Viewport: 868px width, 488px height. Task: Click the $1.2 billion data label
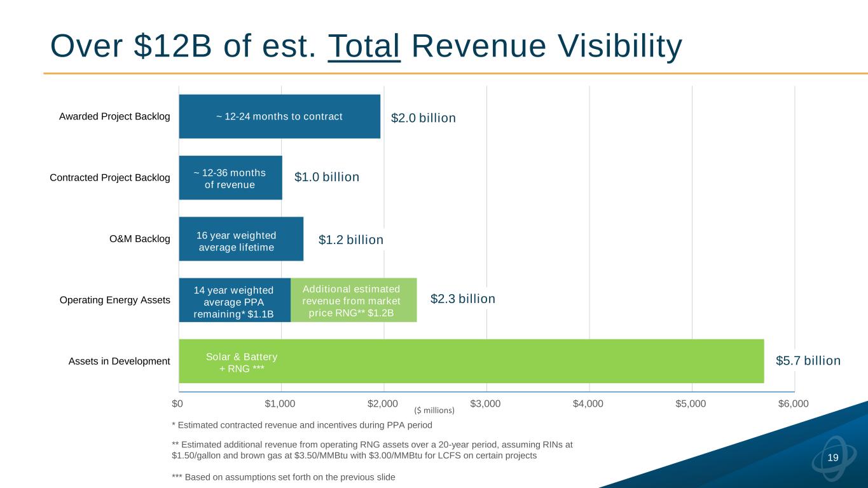click(x=350, y=240)
